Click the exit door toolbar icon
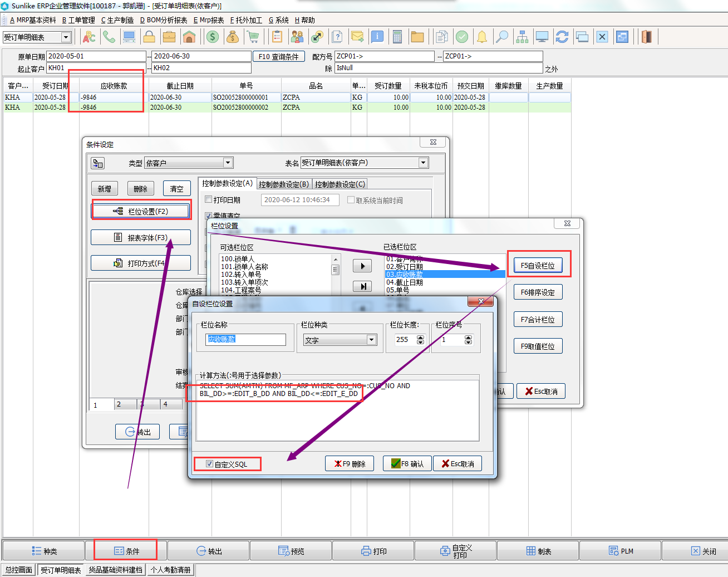Screen dimensions: 728x577 point(647,37)
